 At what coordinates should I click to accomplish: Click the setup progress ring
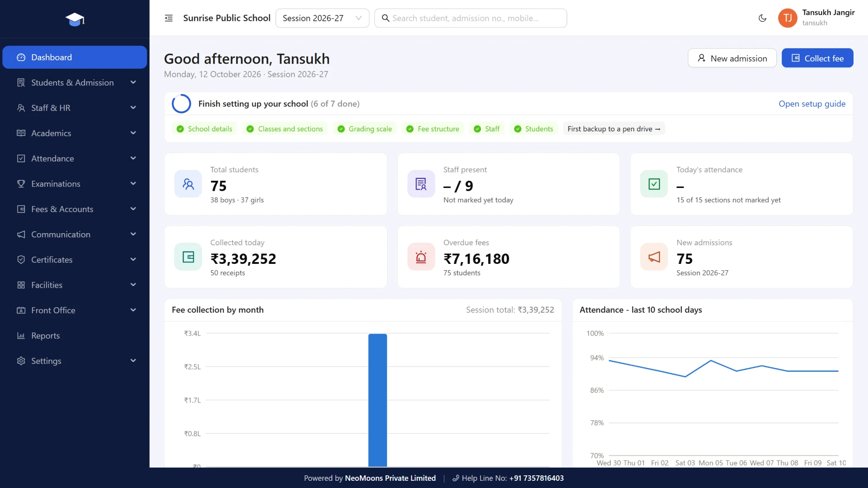tap(181, 103)
